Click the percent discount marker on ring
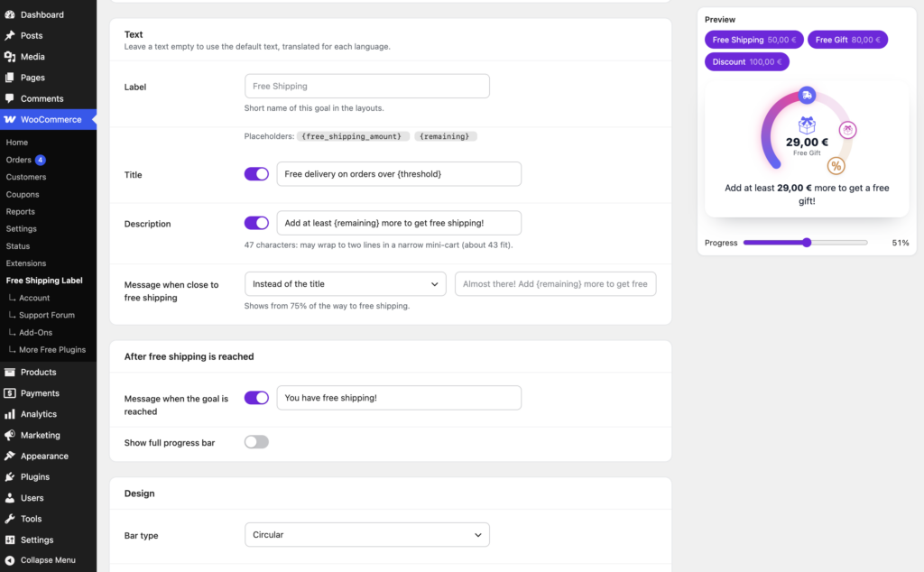Image resolution: width=924 pixels, height=572 pixels. point(836,165)
